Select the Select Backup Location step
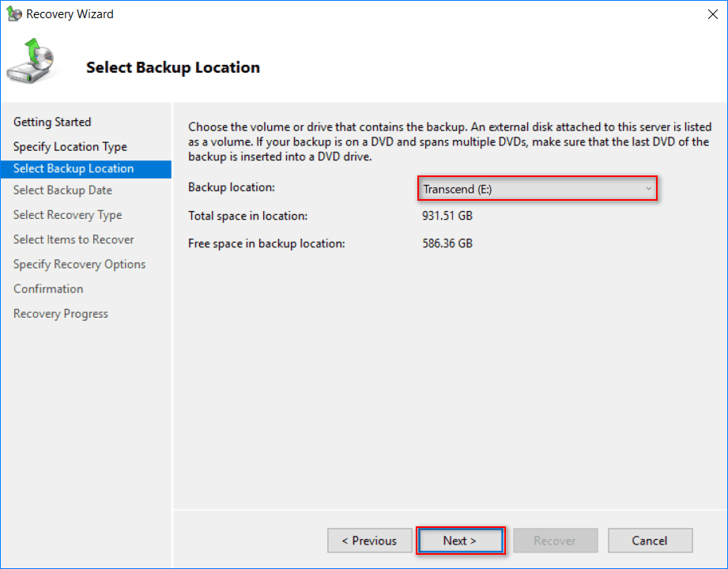The height and width of the screenshot is (569, 728). coord(74,168)
